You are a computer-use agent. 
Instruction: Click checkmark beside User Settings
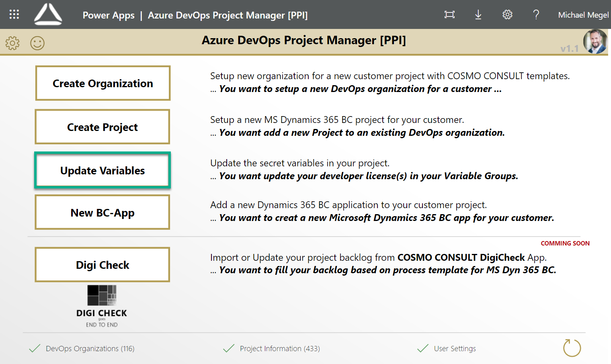(x=423, y=348)
